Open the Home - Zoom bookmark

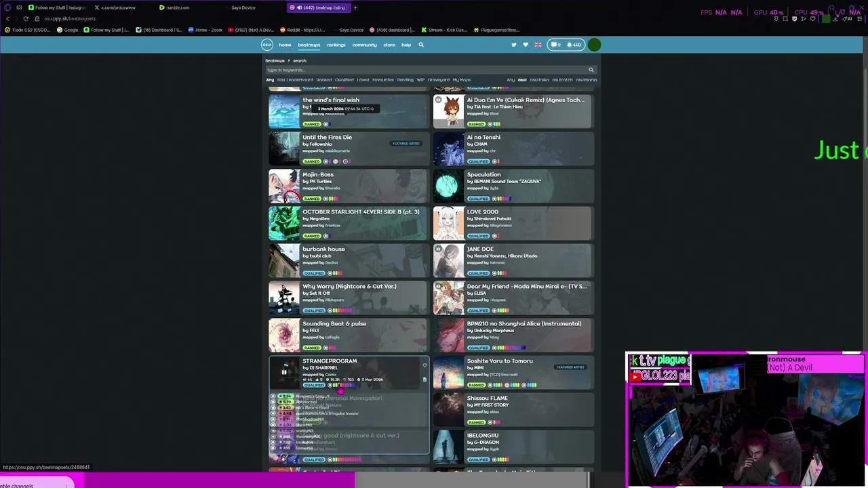[205, 30]
